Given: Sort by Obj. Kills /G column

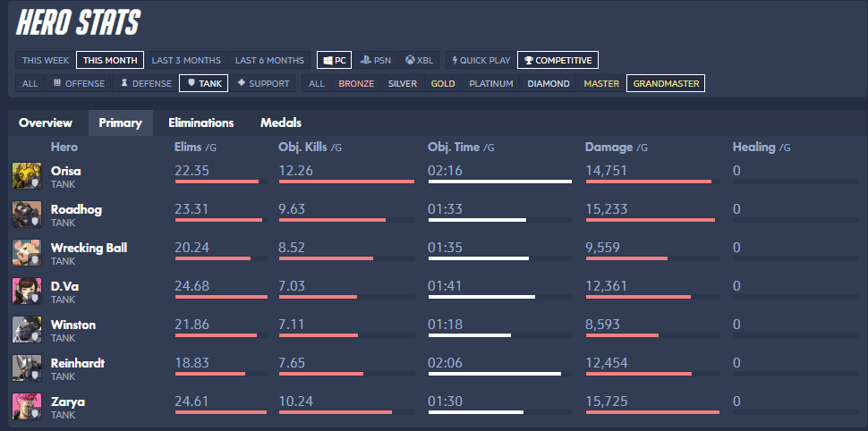Looking at the screenshot, I should coord(310,148).
